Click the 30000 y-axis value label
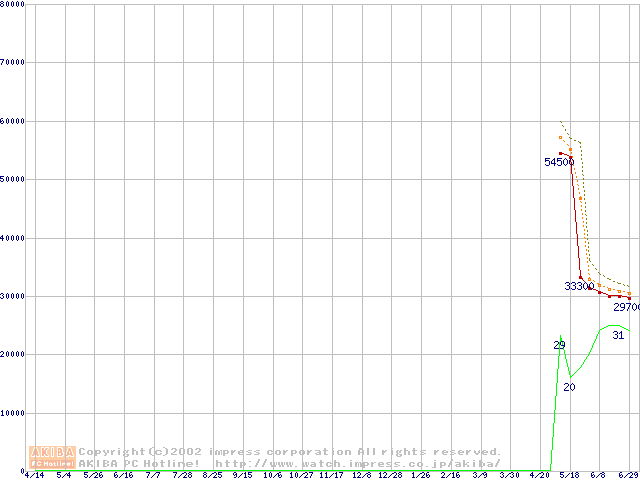This screenshot has height=480, width=640. click(12, 296)
